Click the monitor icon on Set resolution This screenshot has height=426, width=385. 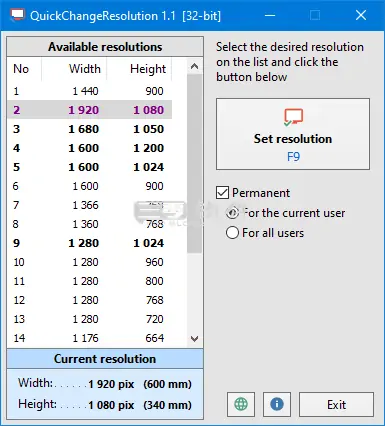[293, 117]
